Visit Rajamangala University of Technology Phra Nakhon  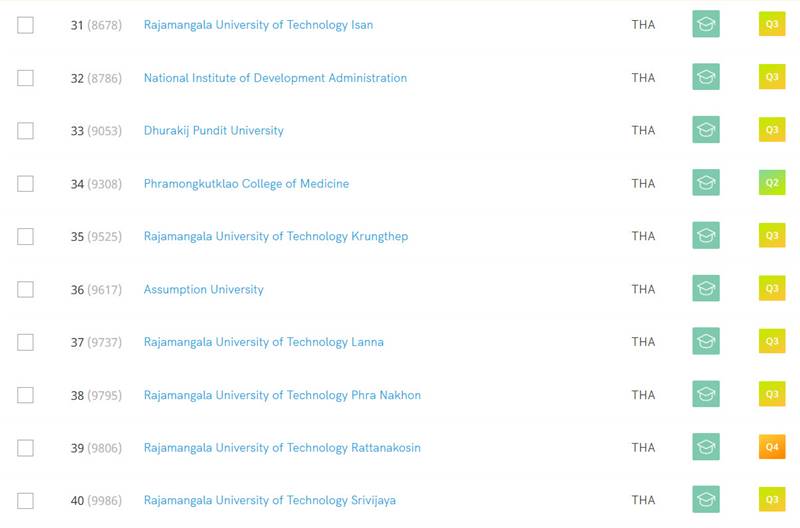coord(282,395)
